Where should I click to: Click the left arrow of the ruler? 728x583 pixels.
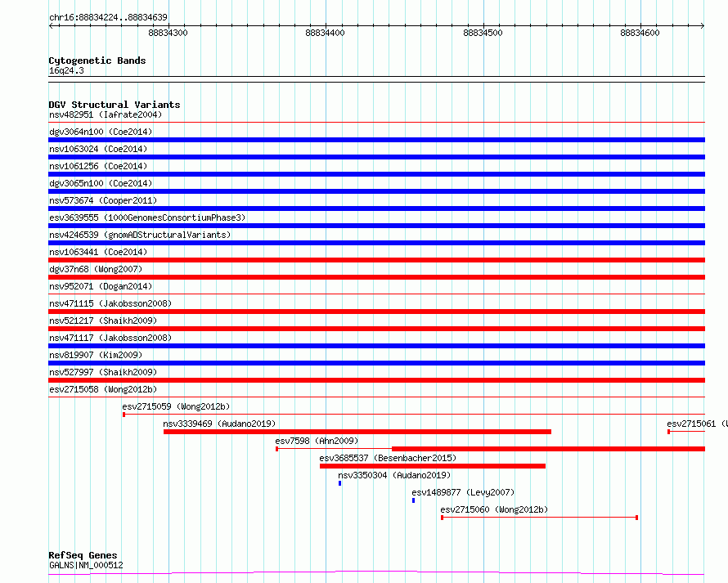[51, 25]
